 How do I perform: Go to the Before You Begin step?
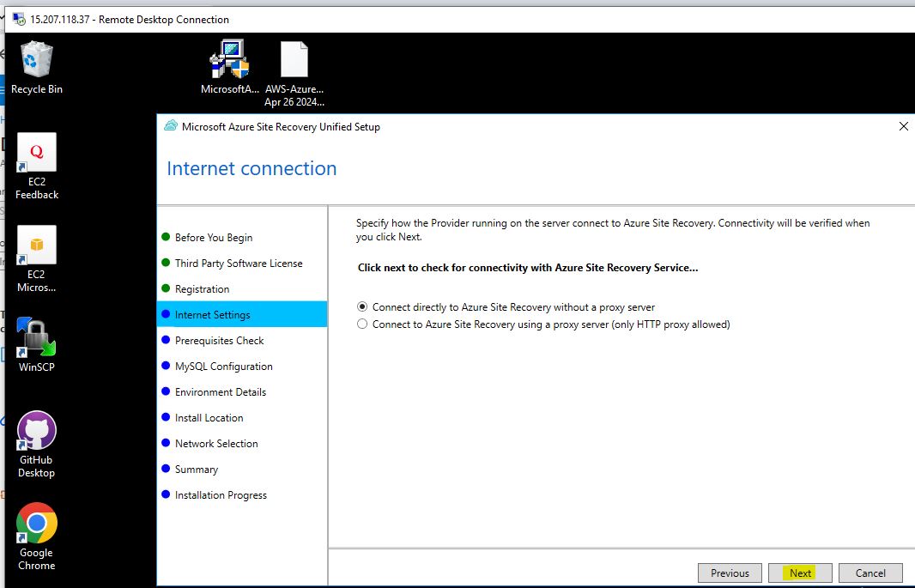click(213, 238)
